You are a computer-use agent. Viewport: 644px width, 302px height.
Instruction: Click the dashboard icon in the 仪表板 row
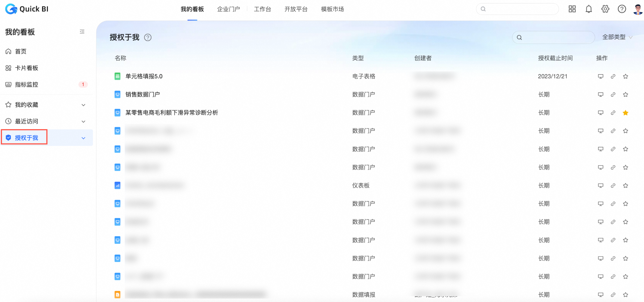(x=117, y=186)
